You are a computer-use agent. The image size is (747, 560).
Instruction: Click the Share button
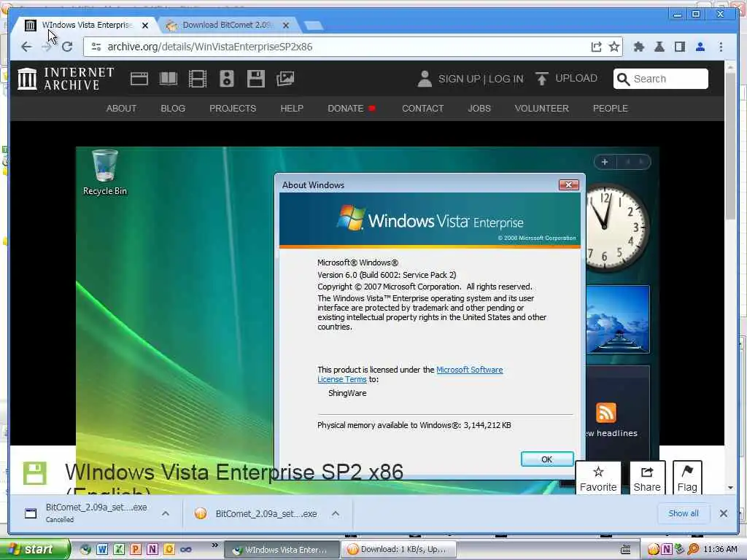tap(647, 478)
